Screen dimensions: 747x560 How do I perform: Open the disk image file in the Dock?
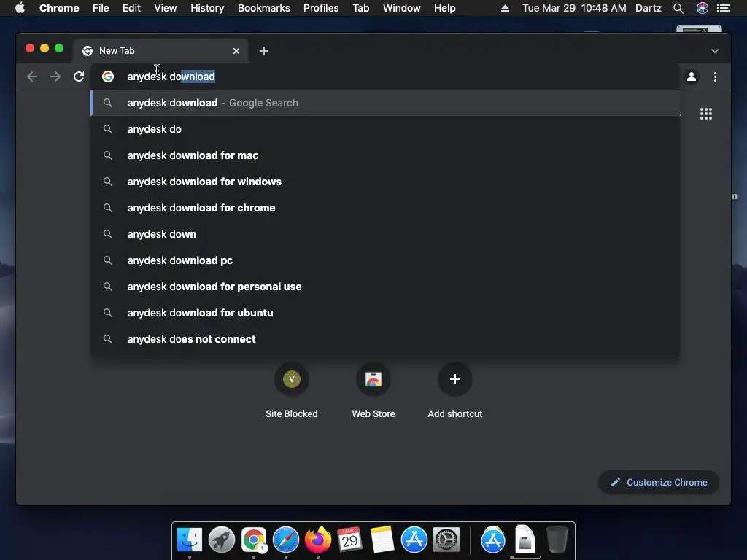[525, 540]
